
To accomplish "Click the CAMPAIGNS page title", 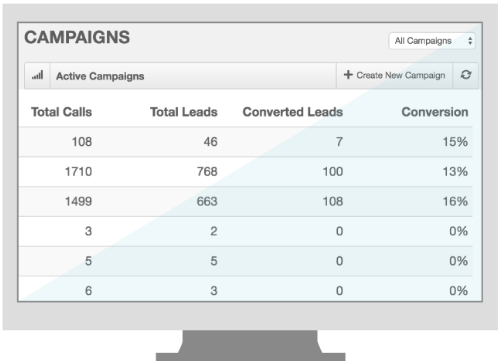I will tap(77, 37).
